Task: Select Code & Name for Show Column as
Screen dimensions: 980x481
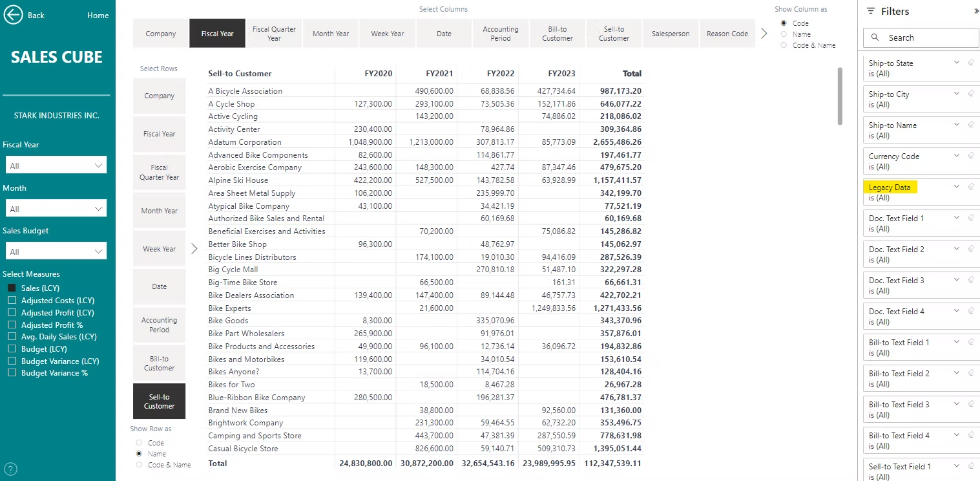Action: point(784,45)
